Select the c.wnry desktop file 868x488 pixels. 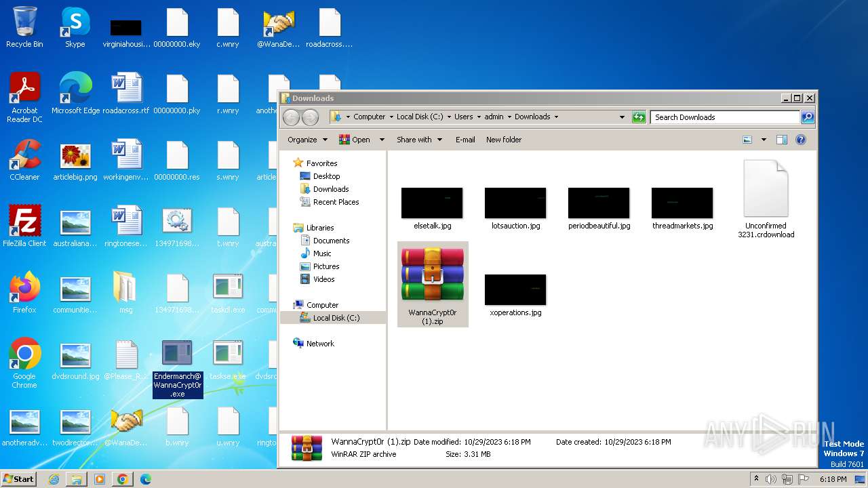228,28
